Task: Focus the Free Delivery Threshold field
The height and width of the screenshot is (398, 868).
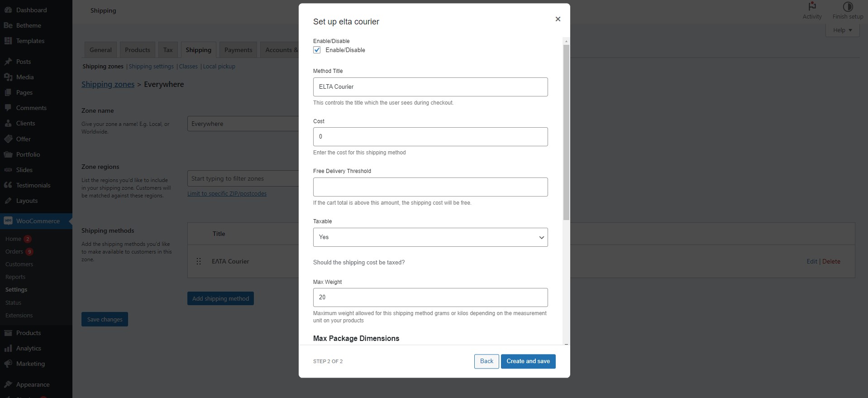Action: click(x=430, y=187)
